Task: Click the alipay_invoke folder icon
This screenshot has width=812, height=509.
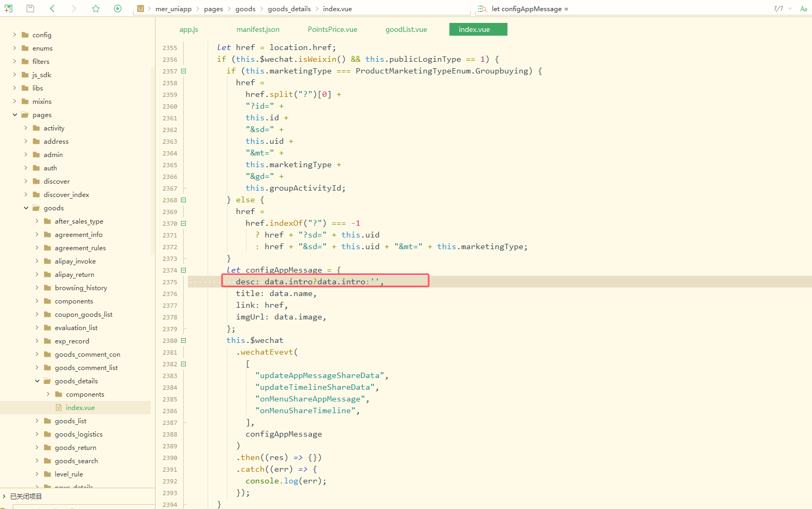Action: click(x=47, y=261)
